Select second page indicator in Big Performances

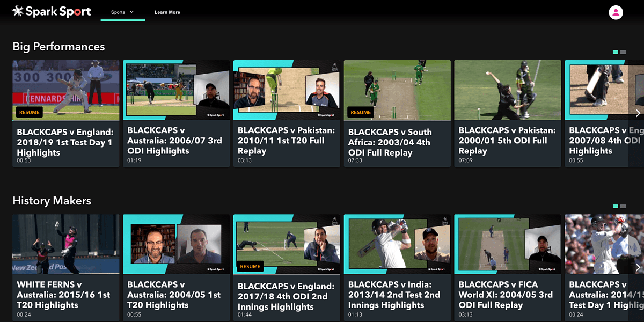point(623,52)
